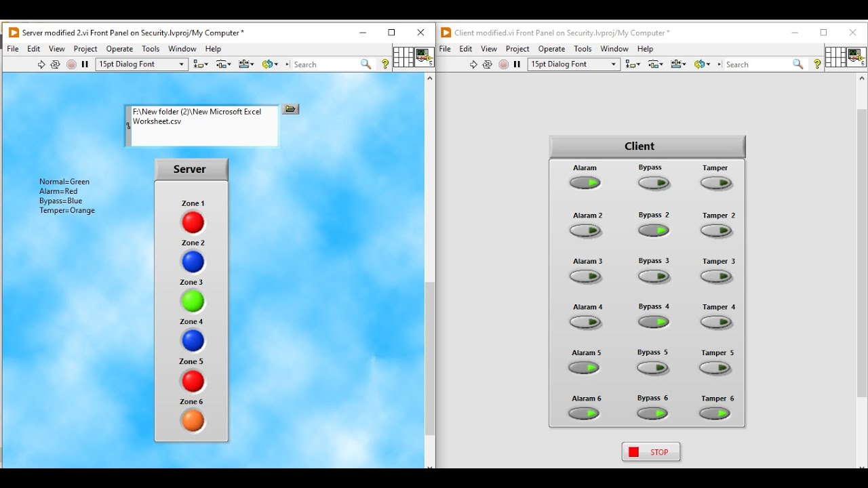The width and height of the screenshot is (868, 488).
Task: Toggle the Alaram 6 switch
Action: tap(584, 413)
